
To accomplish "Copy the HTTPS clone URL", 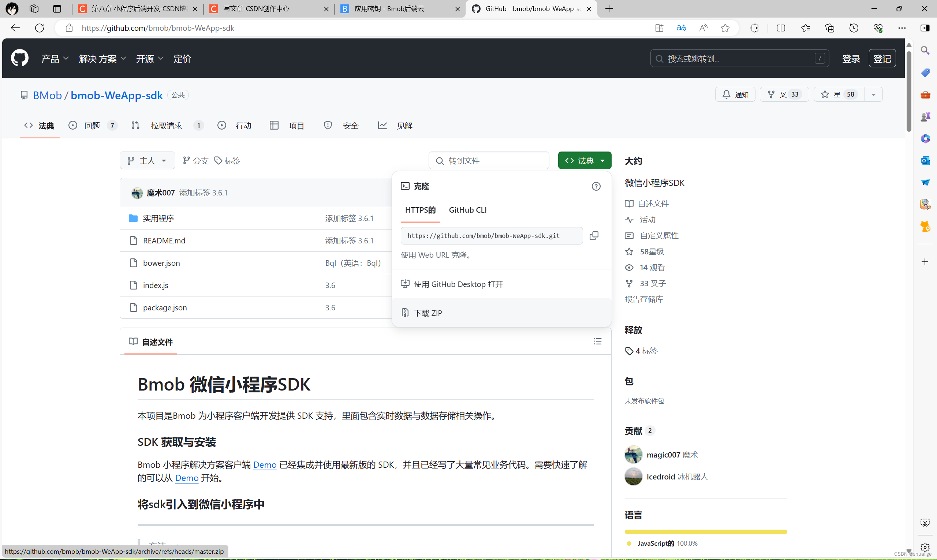I will [594, 235].
